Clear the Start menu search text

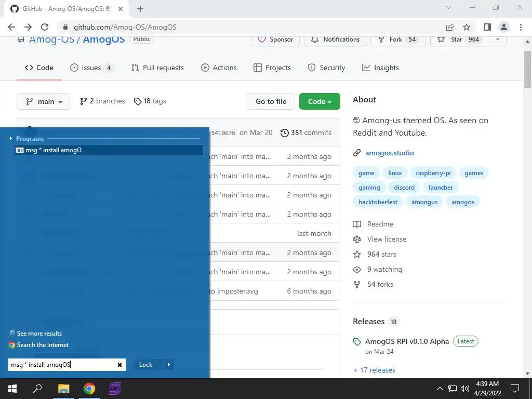click(120, 365)
